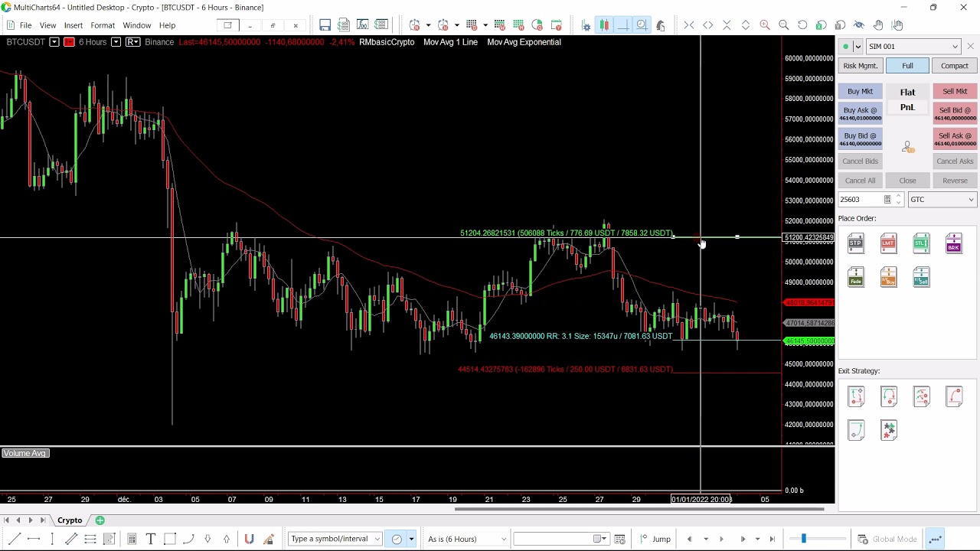Click the calculator icon beside quantity field

tap(887, 200)
